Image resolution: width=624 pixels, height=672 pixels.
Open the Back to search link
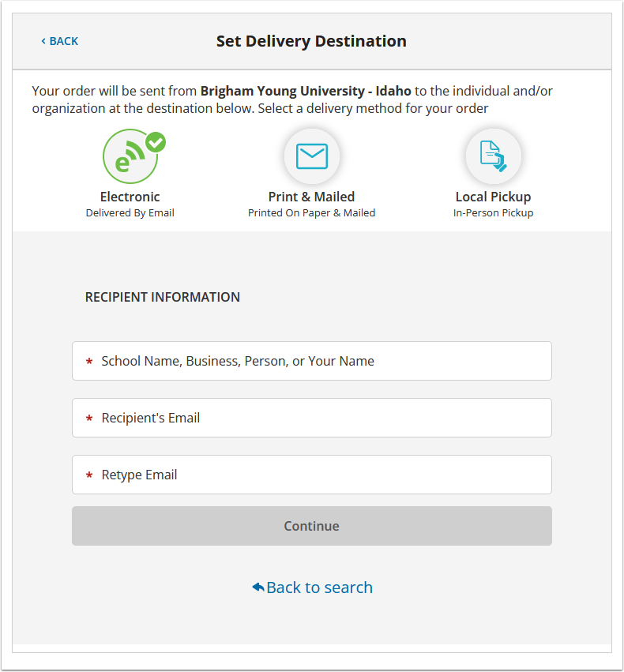click(312, 588)
